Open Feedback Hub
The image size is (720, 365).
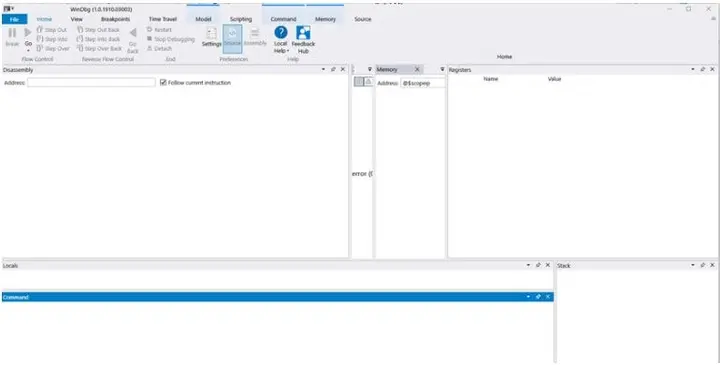pyautogui.click(x=303, y=39)
